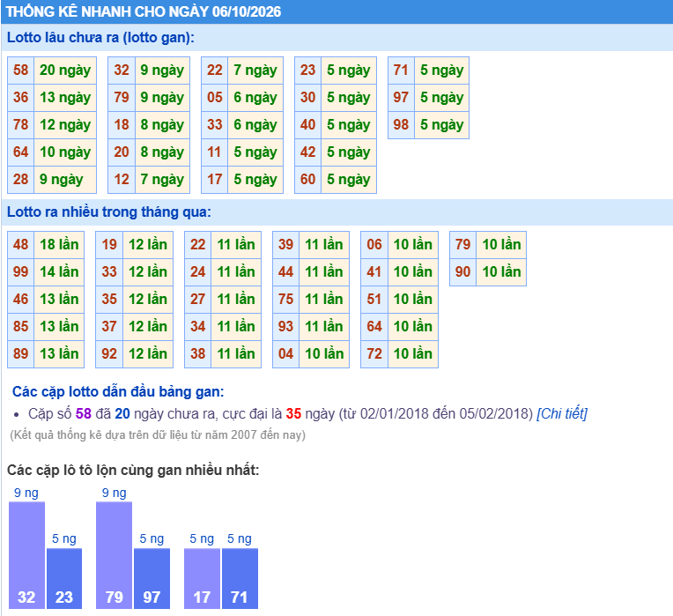Click lotto gan number 20
The image size is (673, 616).
click(122, 152)
